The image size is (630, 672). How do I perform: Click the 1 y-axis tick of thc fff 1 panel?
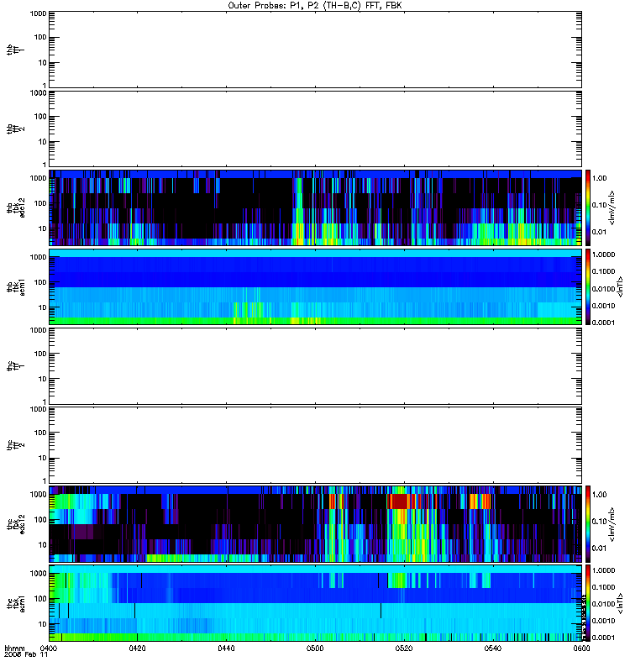click(45, 402)
